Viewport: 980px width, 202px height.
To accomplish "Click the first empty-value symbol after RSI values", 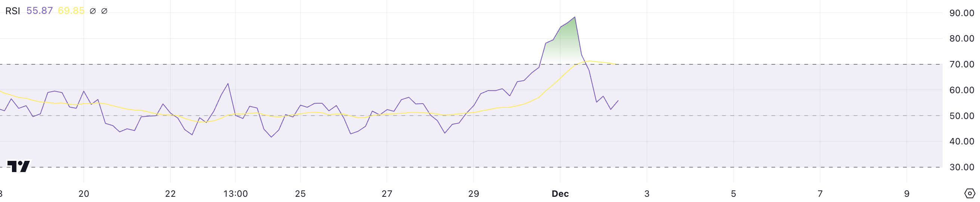I will [x=92, y=11].
